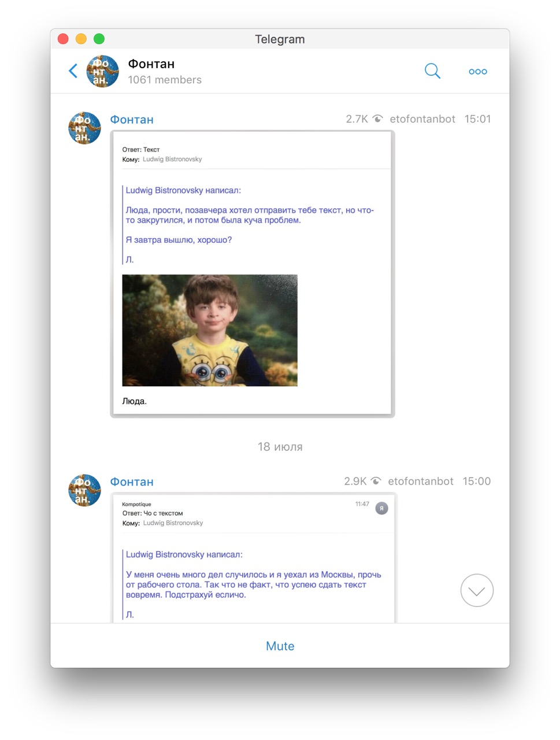
Task: Open search with the magnifier icon
Action: tap(432, 71)
